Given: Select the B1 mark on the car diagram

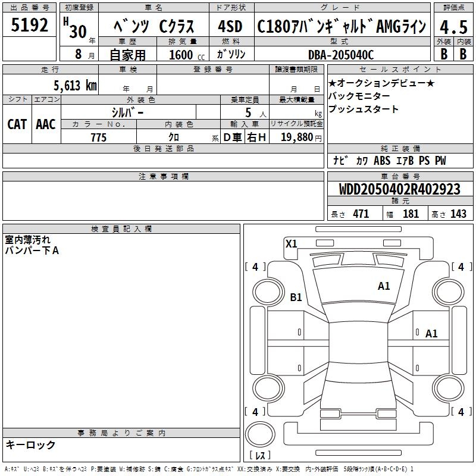Looking at the screenshot, I should pyautogui.click(x=296, y=297).
